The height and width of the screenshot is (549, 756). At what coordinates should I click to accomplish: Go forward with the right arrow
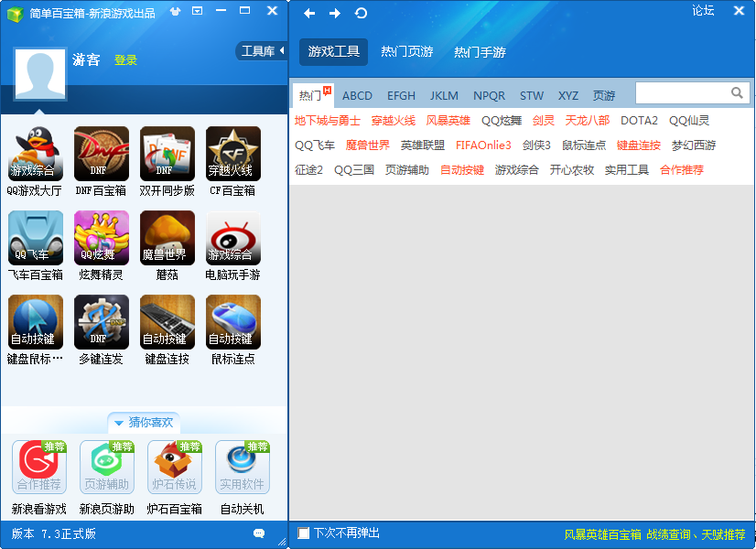[335, 14]
